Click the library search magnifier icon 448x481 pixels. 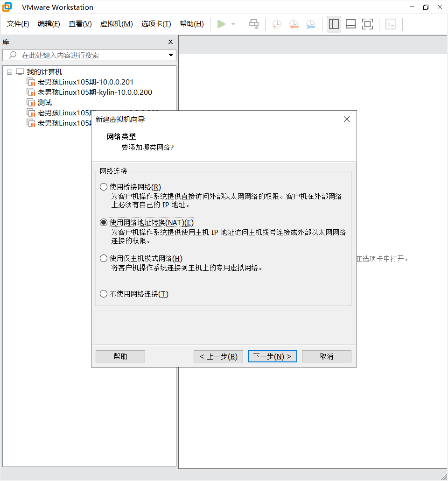[x=13, y=55]
